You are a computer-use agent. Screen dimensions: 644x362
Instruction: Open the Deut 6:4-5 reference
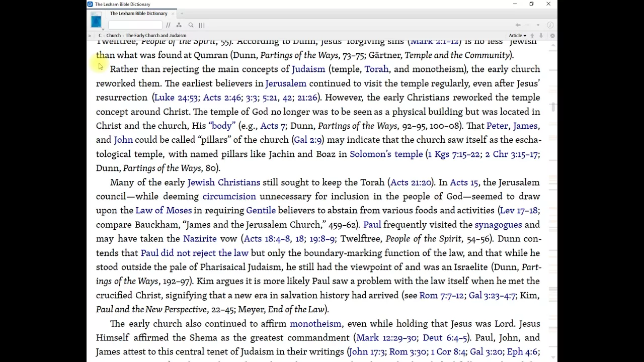point(445,338)
